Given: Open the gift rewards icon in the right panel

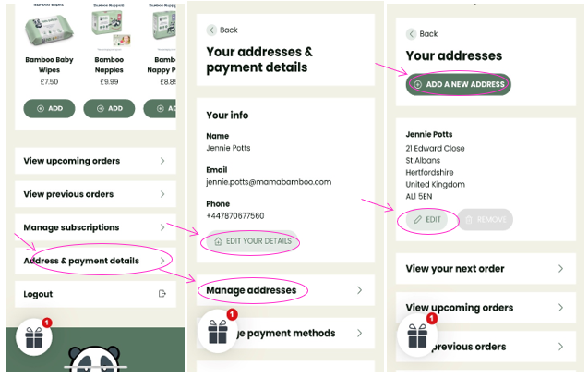Looking at the screenshot, I should [416, 335].
